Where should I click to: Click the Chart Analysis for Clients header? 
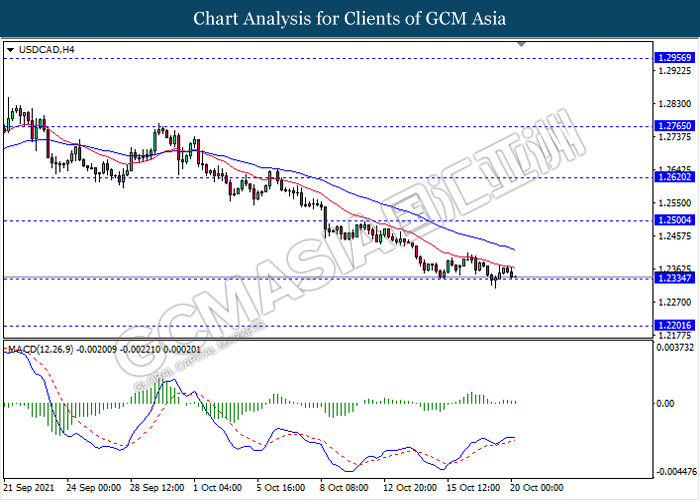coord(350,19)
